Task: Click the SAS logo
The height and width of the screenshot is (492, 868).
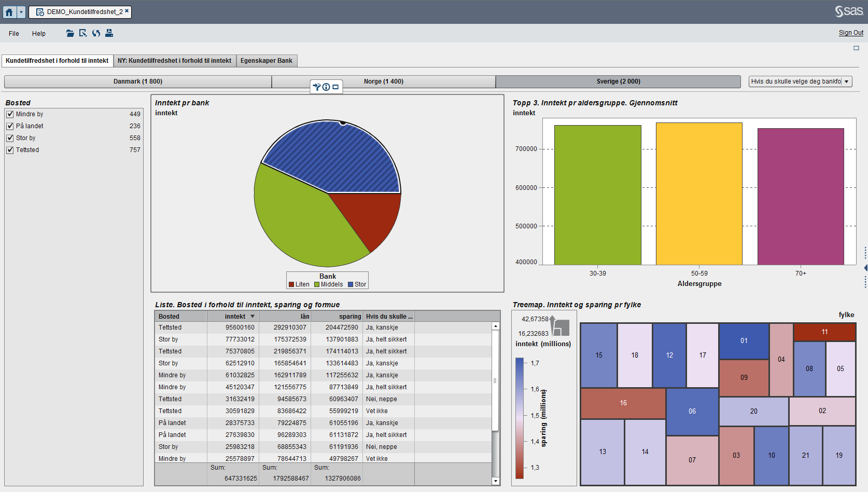Action: [849, 11]
